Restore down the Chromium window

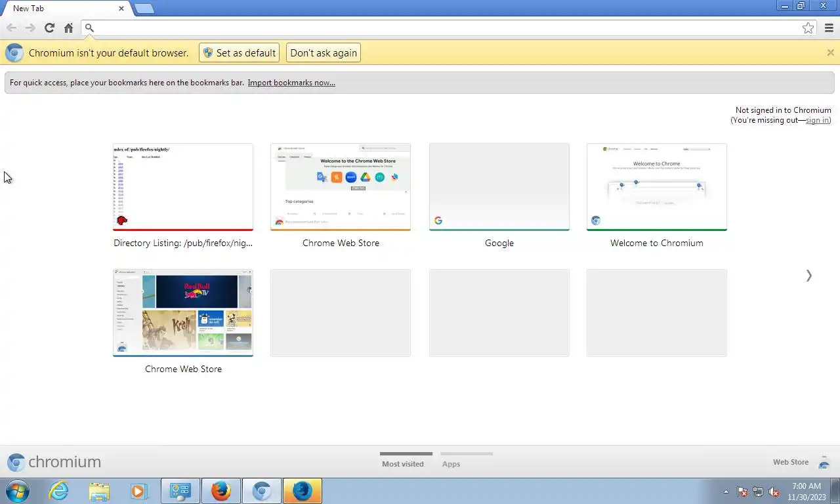(x=801, y=6)
